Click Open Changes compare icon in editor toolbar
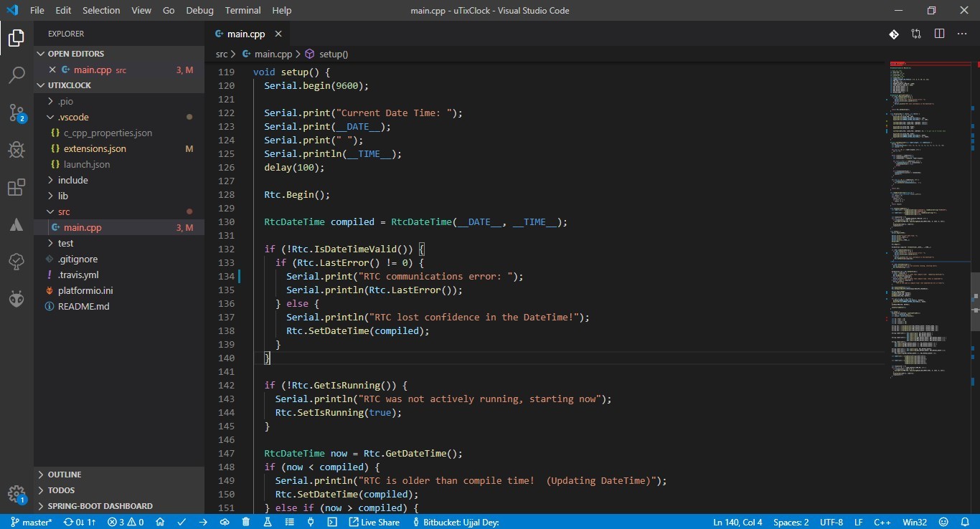Viewport: 980px width, 529px height. pyautogui.click(x=916, y=34)
